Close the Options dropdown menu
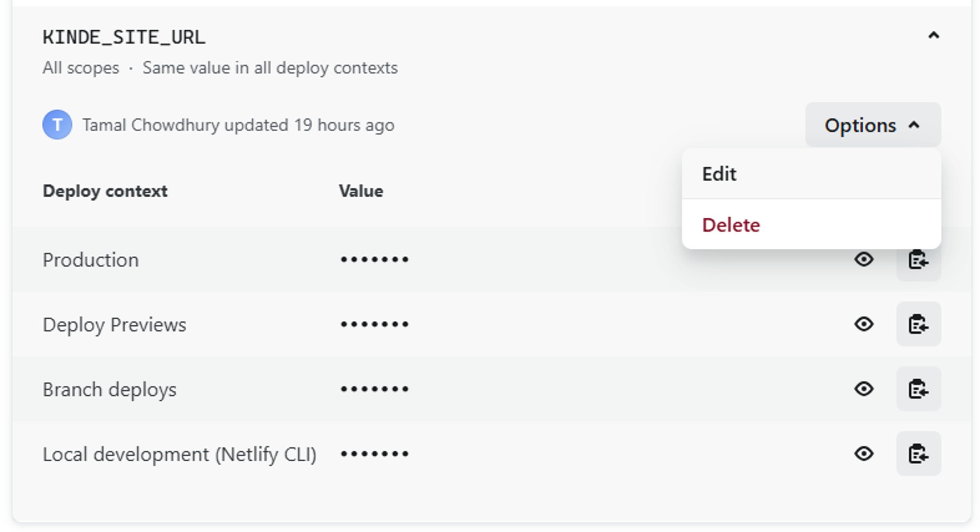Image resolution: width=980 pixels, height=532 pixels. point(873,125)
